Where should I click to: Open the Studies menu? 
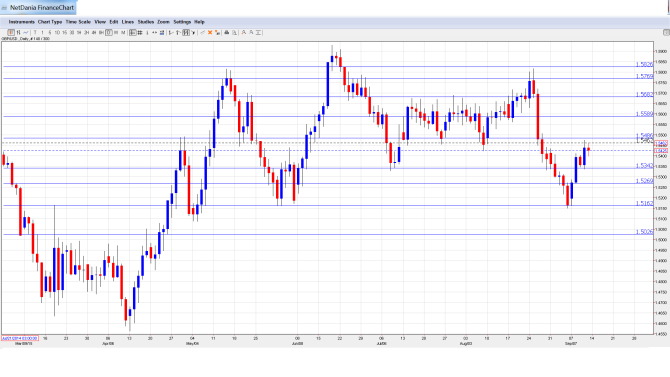[146, 22]
